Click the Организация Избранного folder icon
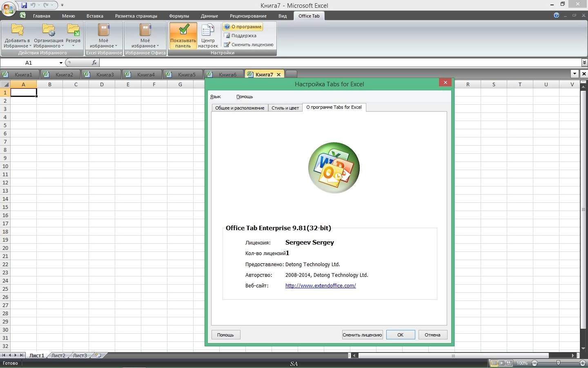The image size is (588, 368). click(x=49, y=29)
